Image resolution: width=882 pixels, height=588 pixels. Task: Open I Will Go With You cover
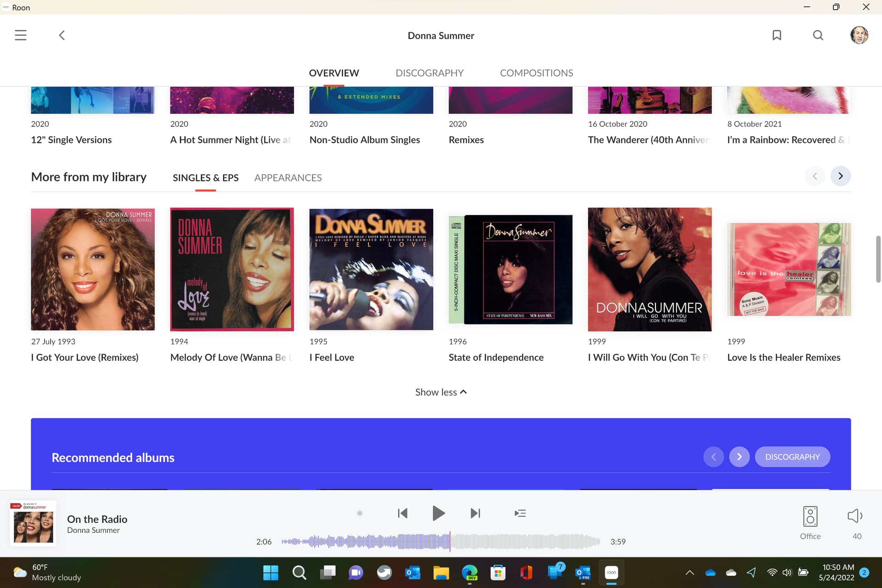(x=650, y=270)
